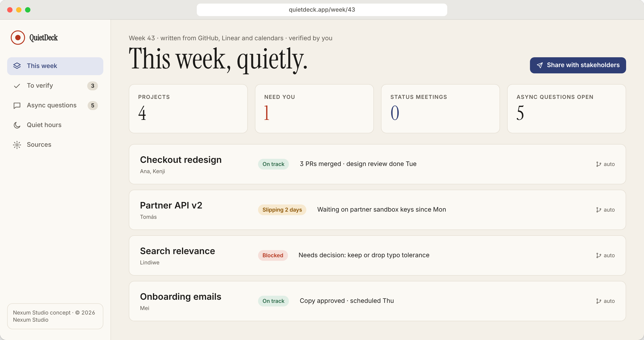
Task: Click the paper plane icon in Share button
Action: (540, 65)
